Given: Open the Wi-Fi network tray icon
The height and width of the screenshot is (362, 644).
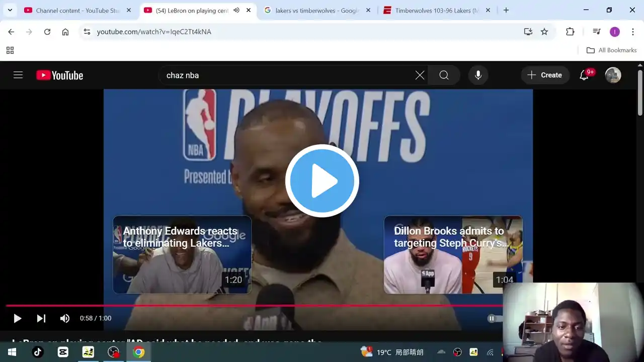Looking at the screenshot, I should coord(490,352).
